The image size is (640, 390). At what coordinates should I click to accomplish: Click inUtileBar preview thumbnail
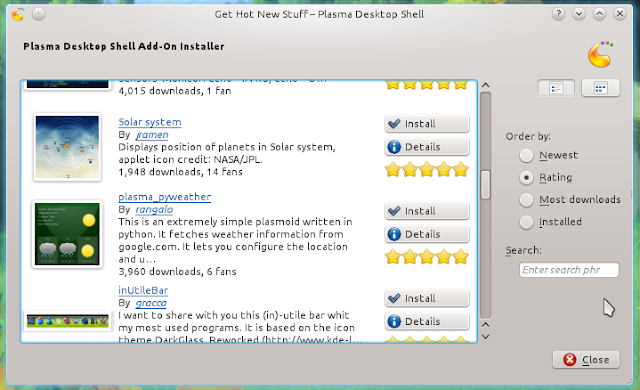point(67,321)
